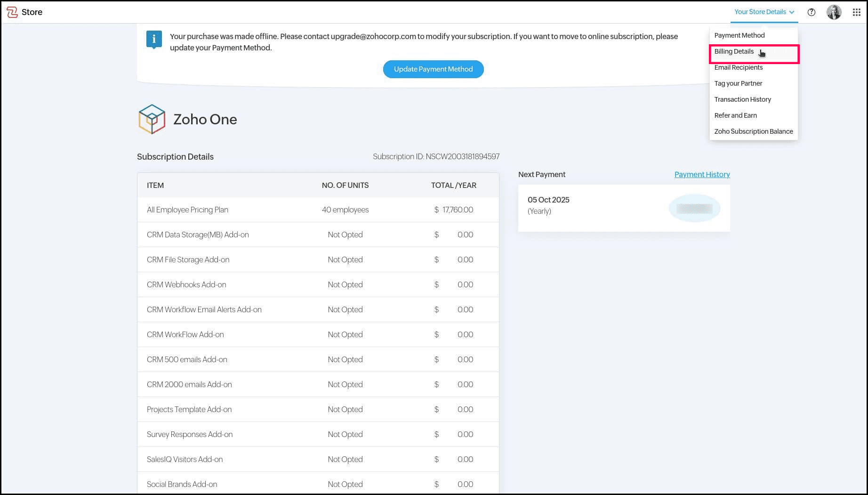Click the Subscription Details heading

tap(175, 157)
